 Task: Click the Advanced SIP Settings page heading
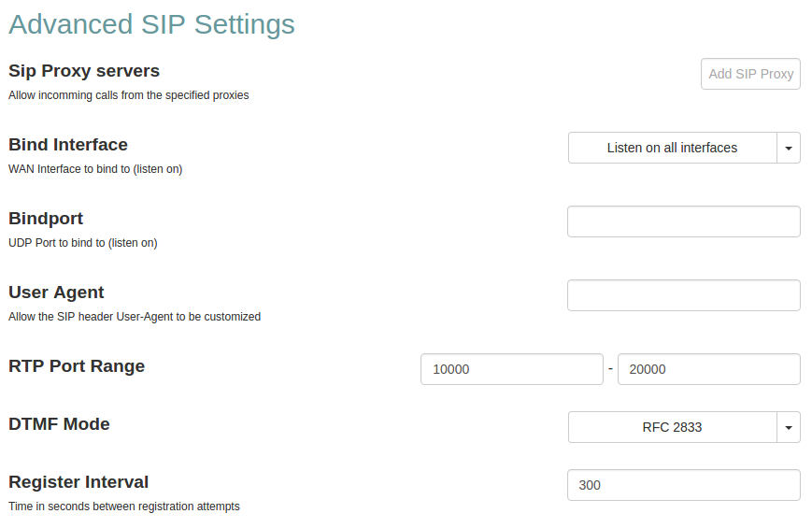coord(151,24)
